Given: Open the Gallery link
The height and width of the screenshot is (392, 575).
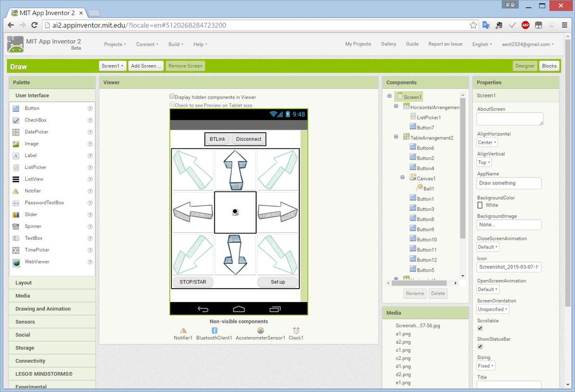Looking at the screenshot, I should click(389, 44).
